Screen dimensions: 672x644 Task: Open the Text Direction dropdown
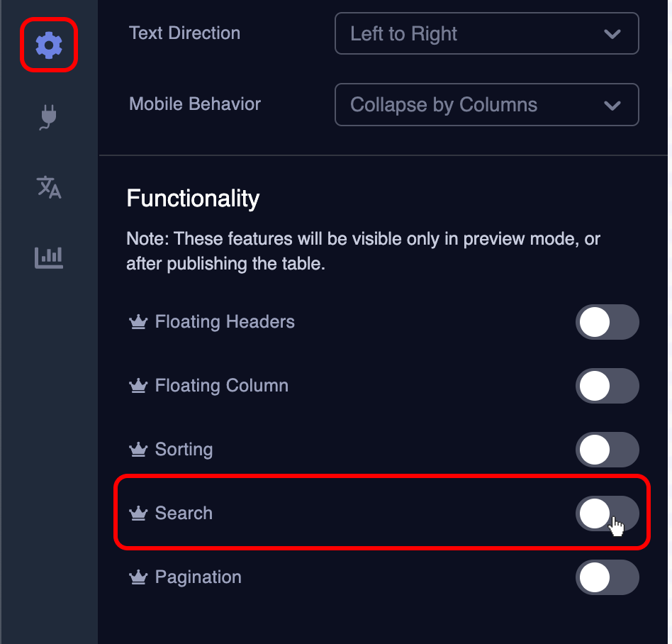(x=486, y=34)
